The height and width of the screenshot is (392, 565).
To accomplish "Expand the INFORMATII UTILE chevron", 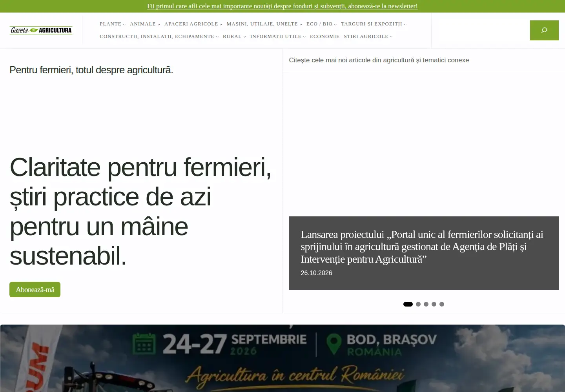I will [x=304, y=37].
